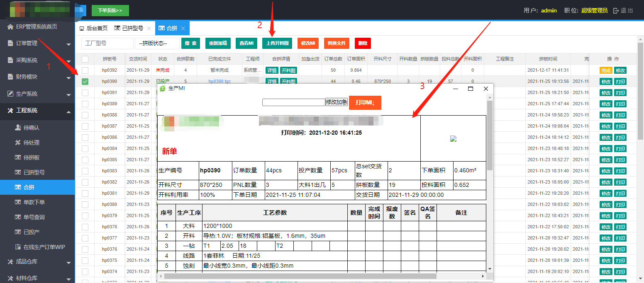Click the home icon beside ERP管理系统首页
This screenshot has height=283, width=644.
[x=10, y=27]
